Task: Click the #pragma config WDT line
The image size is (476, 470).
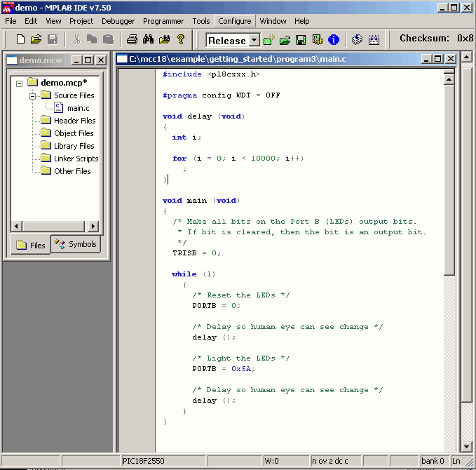Action: 222,95
